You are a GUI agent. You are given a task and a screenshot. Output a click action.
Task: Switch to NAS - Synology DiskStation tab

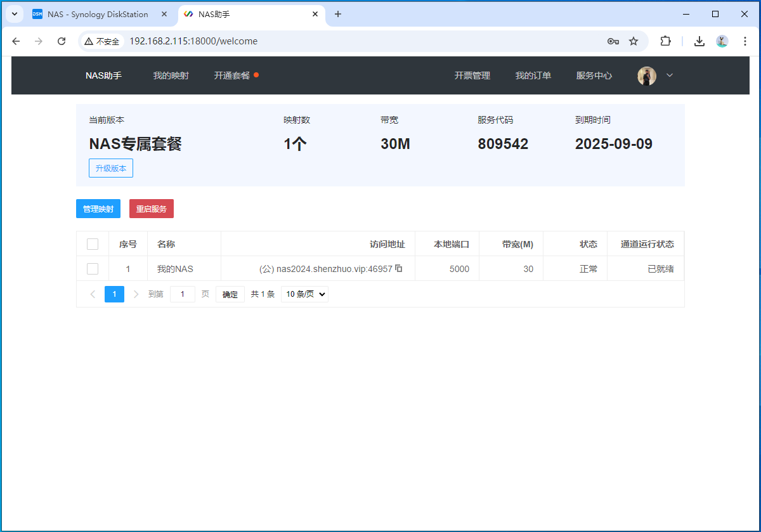[98, 14]
